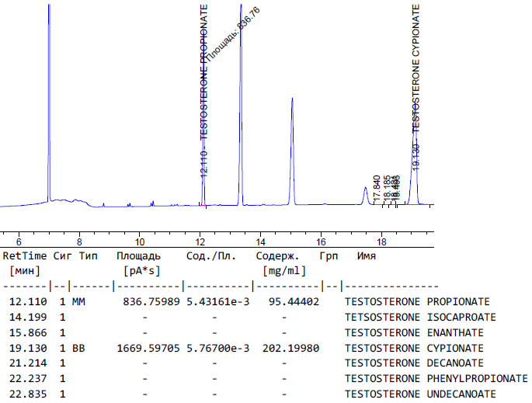
Task: Select the TESTOSTERONE PROPIONATE name in table
Action: pyautogui.click(x=417, y=301)
